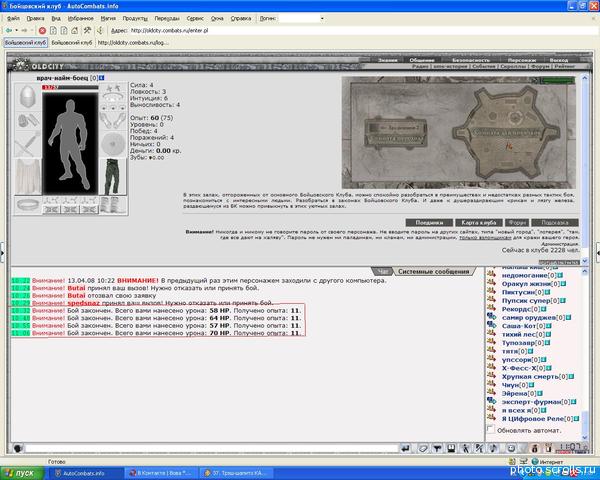The width and height of the screenshot is (600, 480).
Task: Click the Карта клуба button
Action: (x=479, y=222)
